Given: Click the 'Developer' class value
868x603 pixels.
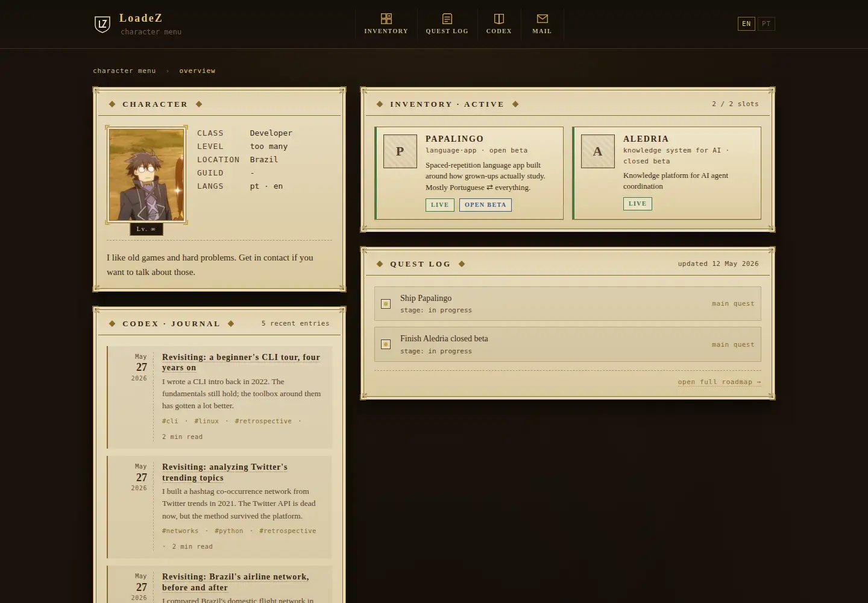Looking at the screenshot, I should tap(271, 133).
